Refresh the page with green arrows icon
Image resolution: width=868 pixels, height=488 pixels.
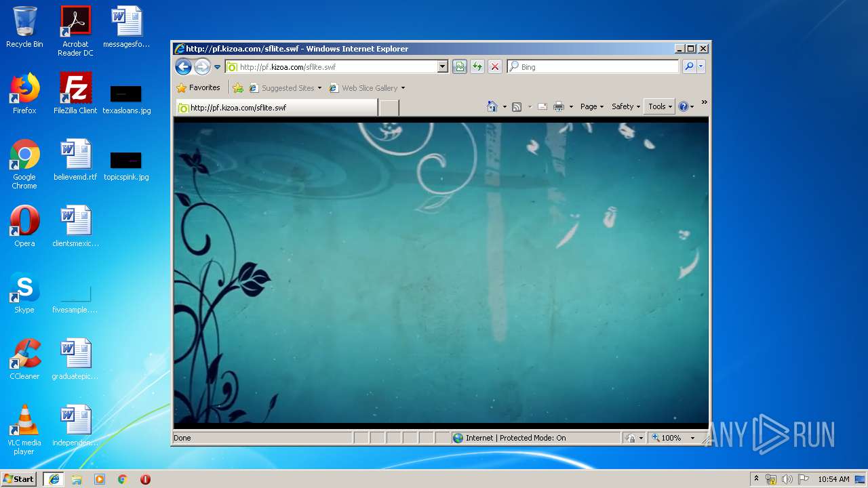tap(477, 66)
